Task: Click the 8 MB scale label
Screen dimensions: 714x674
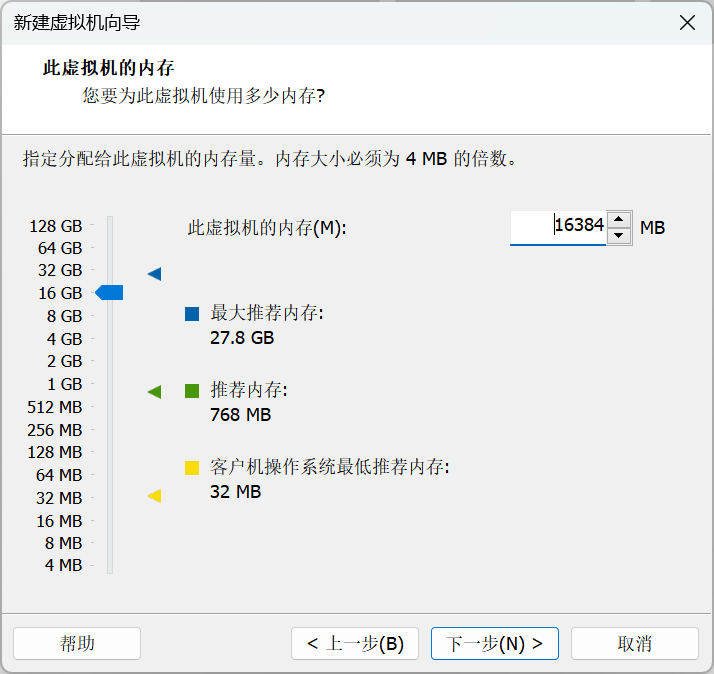Action: 63,543
